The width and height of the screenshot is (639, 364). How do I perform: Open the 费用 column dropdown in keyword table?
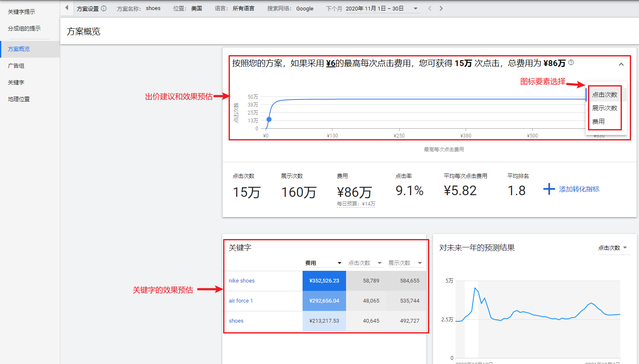click(339, 263)
